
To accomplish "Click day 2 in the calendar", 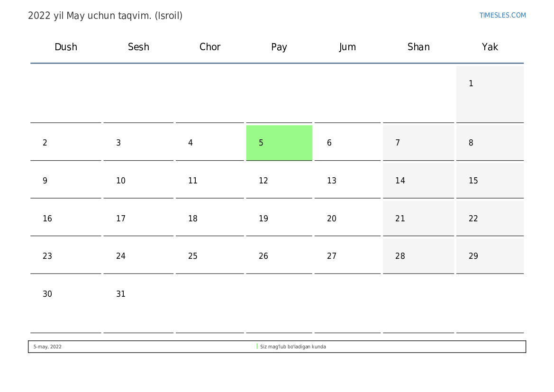I will tap(66, 143).
